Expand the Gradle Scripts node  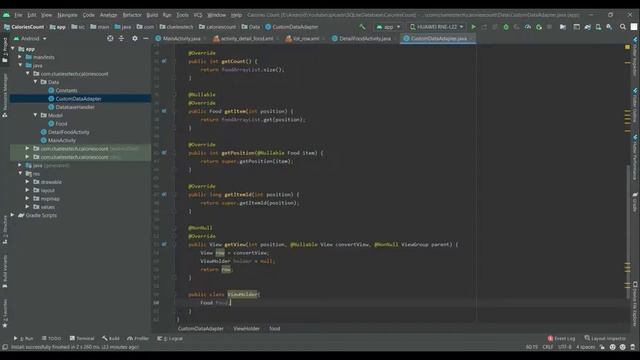tap(13, 215)
